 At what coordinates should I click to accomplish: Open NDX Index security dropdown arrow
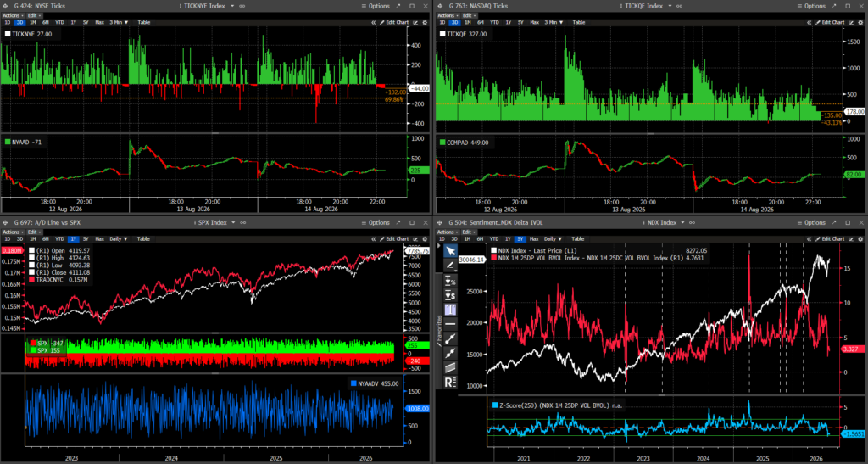682,222
